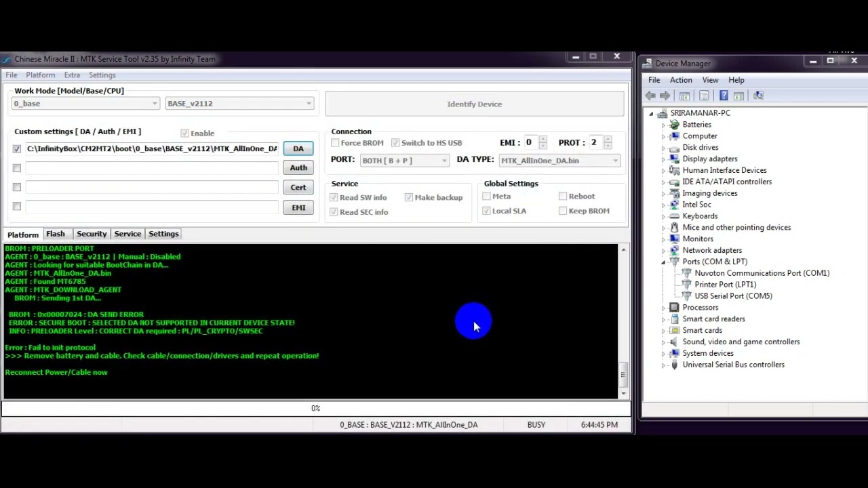Screen dimensions: 868x488
Task: Switch to the Flash tab
Action: pyautogui.click(x=56, y=234)
